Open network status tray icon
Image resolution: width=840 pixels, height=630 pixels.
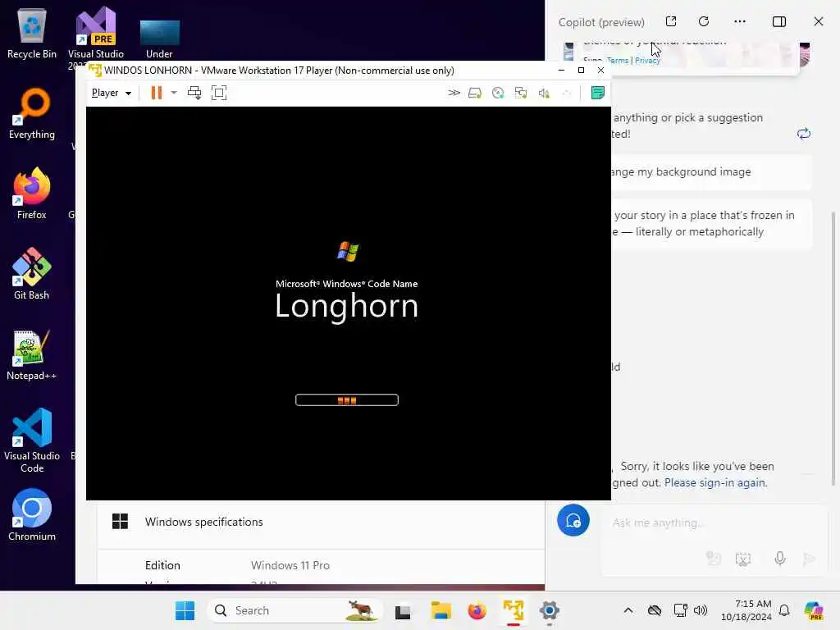(680, 610)
